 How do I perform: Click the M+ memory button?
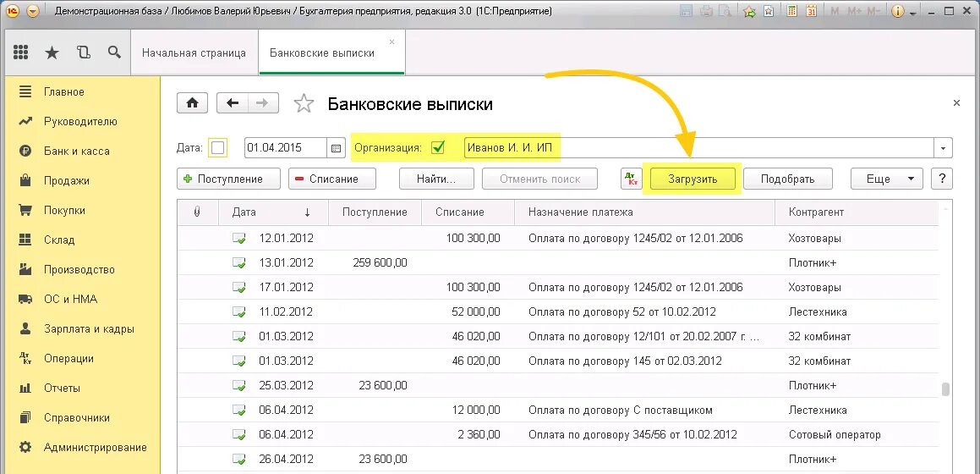pyautogui.click(x=855, y=11)
